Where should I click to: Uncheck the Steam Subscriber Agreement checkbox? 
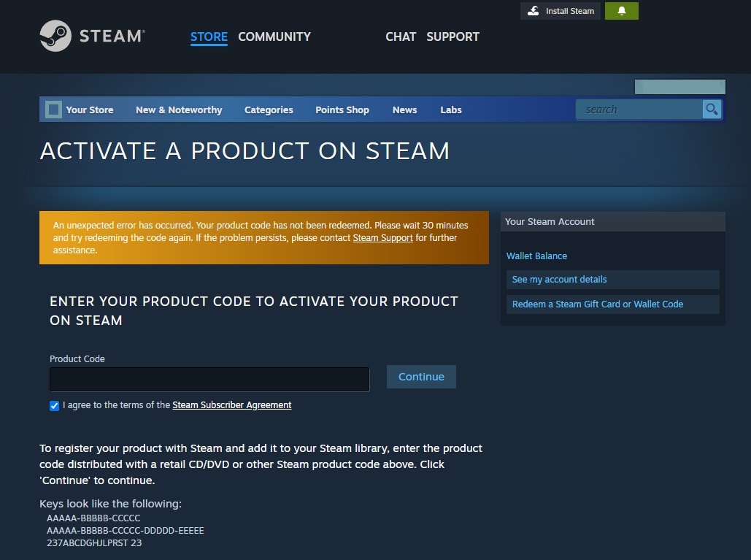pyautogui.click(x=54, y=405)
